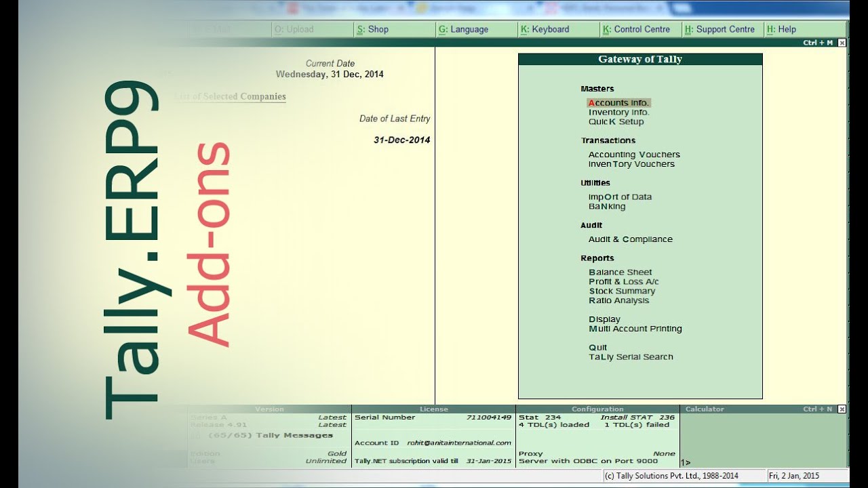Open Banking utility
868x488 pixels.
pos(607,207)
